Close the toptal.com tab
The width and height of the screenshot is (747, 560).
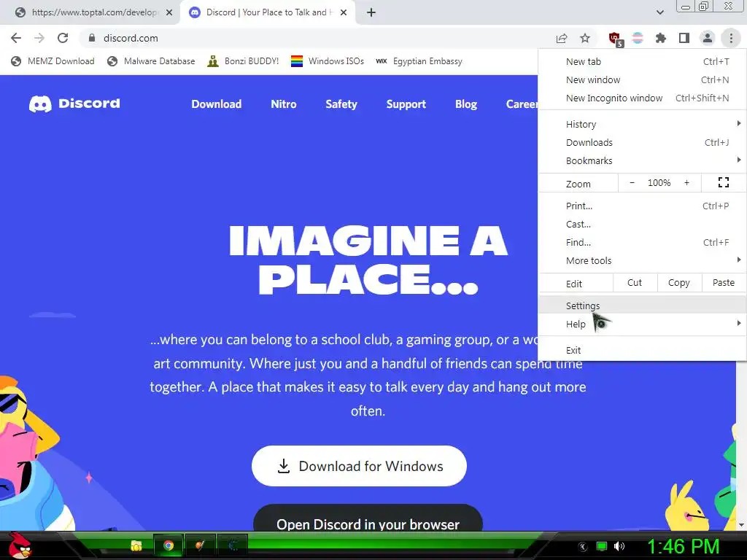coord(169,13)
